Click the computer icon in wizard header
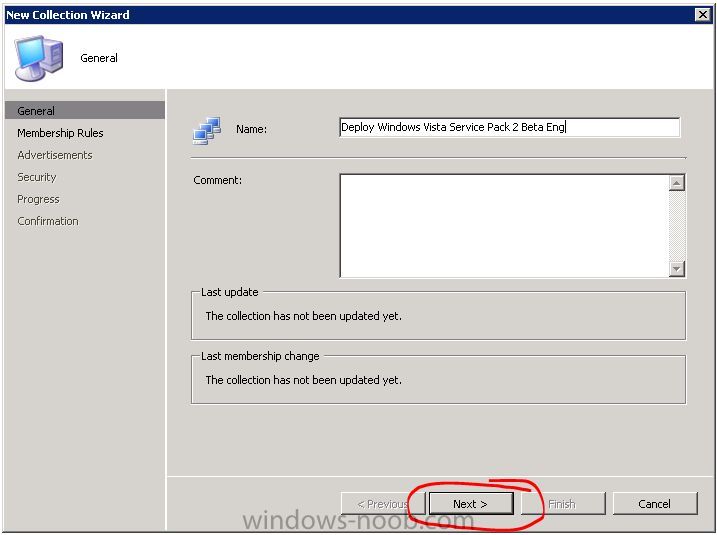717x535 pixels. 39,58
